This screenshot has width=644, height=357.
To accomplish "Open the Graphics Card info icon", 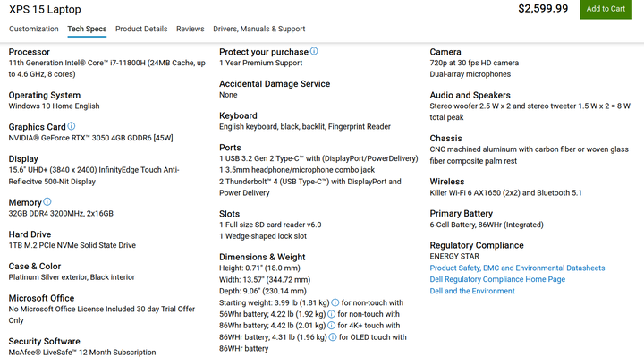I will tap(71, 126).
